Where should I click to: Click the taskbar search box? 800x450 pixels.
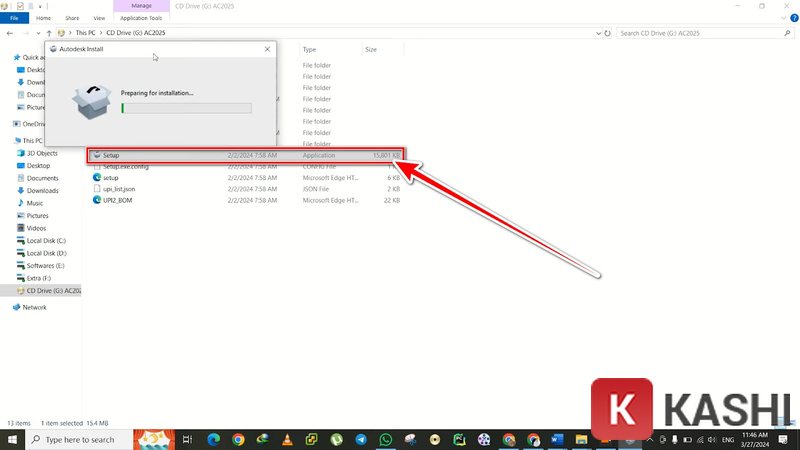[79, 439]
